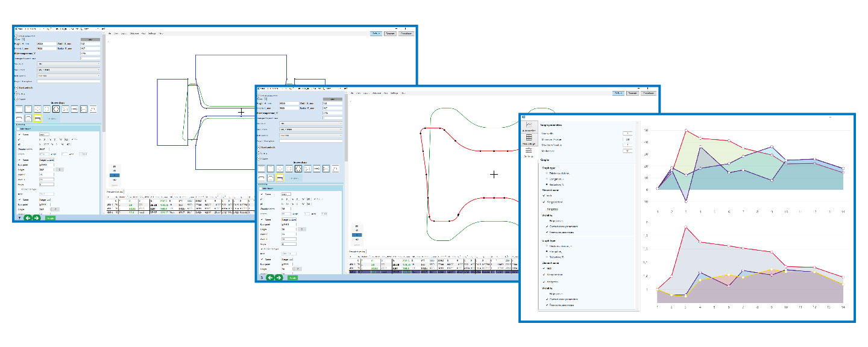Expand the Groove section in middle window

259,157
